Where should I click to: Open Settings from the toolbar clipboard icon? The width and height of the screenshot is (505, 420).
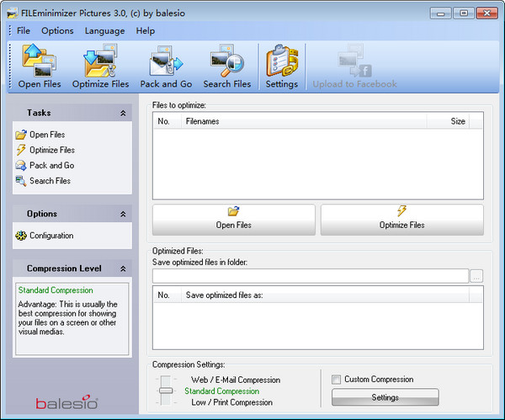(282, 66)
